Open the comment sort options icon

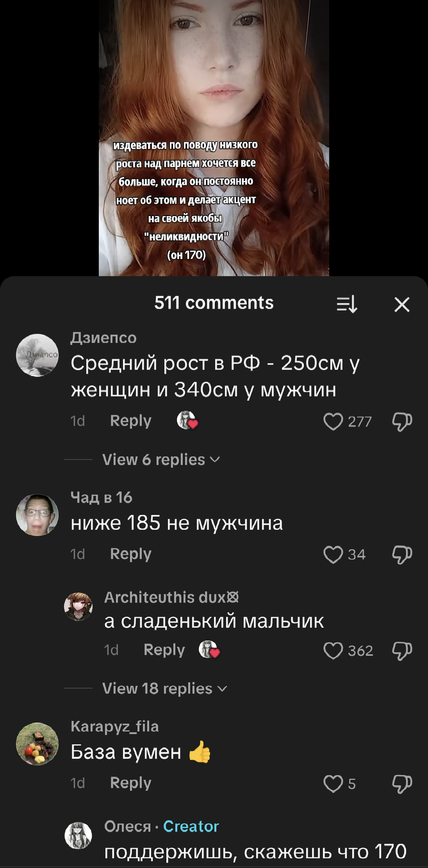(347, 304)
